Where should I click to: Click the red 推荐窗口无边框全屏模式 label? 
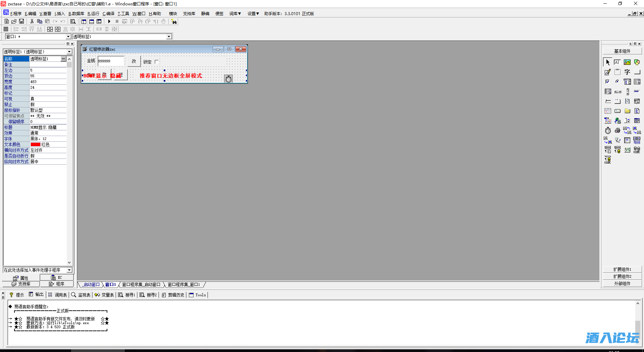tap(171, 76)
